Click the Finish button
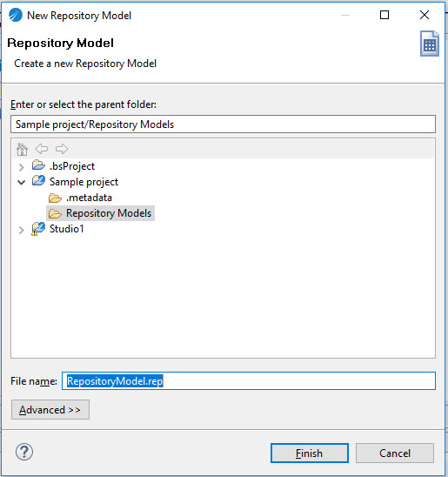 pos(310,453)
